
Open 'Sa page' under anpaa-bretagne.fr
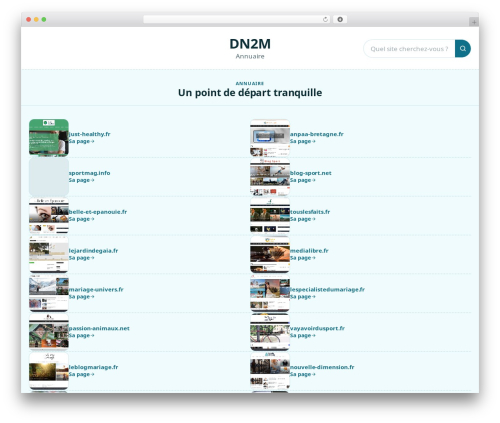303,141
